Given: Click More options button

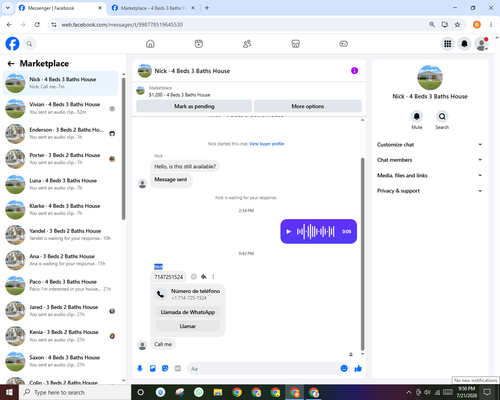Looking at the screenshot, I should click(308, 106).
